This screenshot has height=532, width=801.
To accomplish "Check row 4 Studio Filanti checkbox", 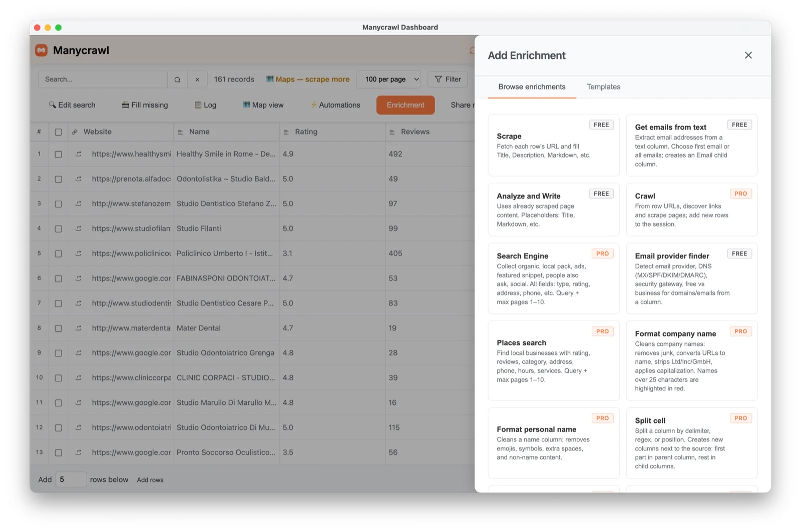I will pyautogui.click(x=58, y=229).
